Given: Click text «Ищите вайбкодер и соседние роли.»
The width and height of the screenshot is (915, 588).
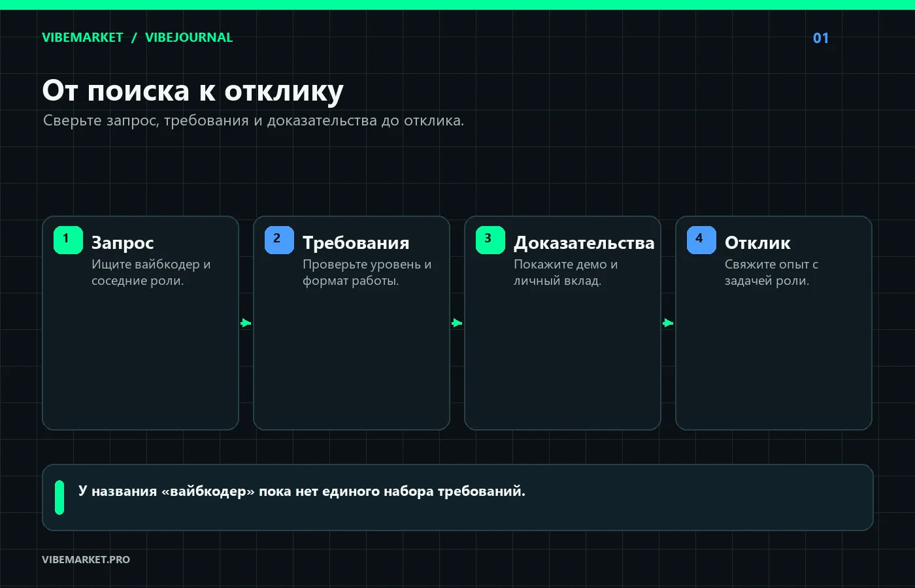Looking at the screenshot, I should [x=151, y=272].
